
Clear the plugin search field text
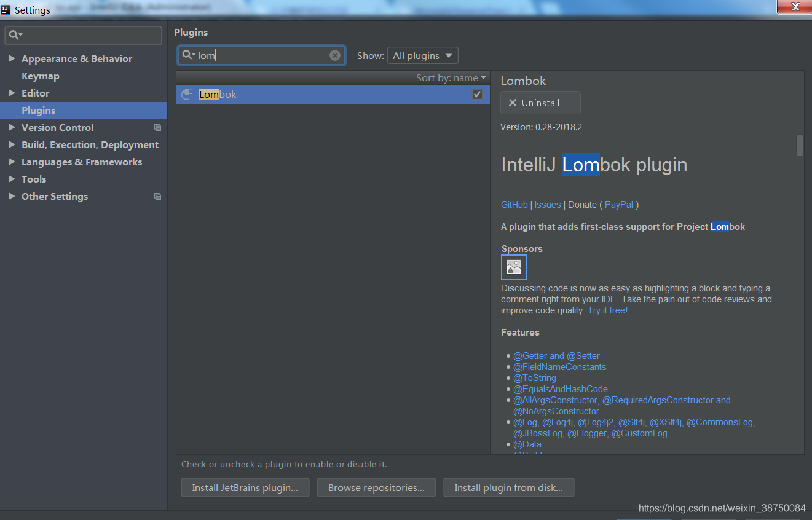click(334, 55)
